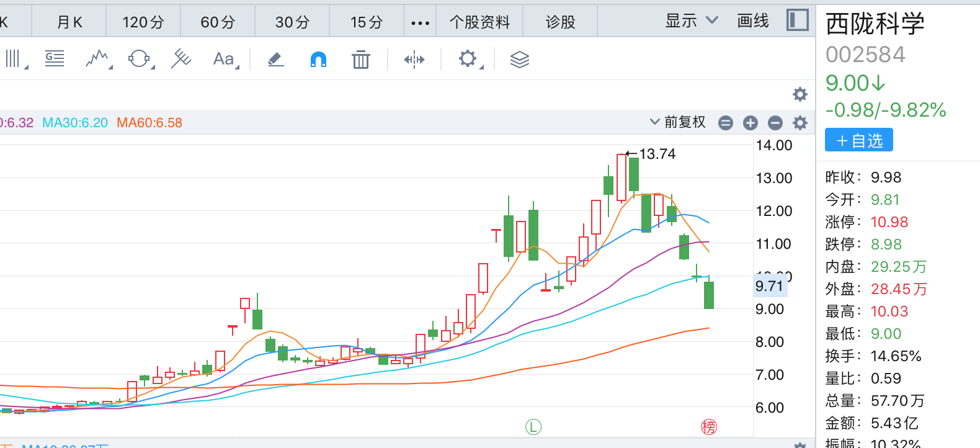Image resolution: width=980 pixels, height=448 pixels.
Task: Click the +自选 add to watchlist button
Action: [858, 140]
